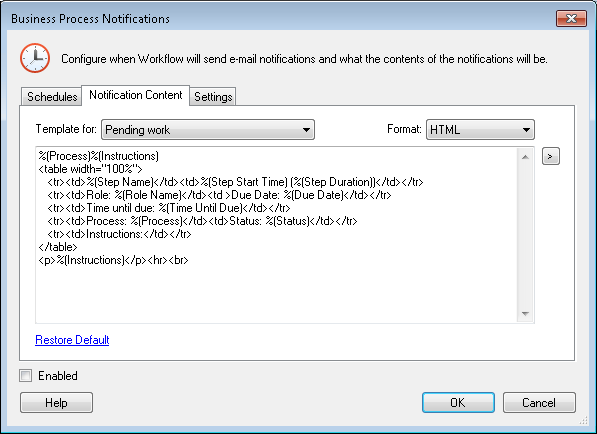Switch to the Schedules tab
597x434 pixels.
click(x=51, y=97)
